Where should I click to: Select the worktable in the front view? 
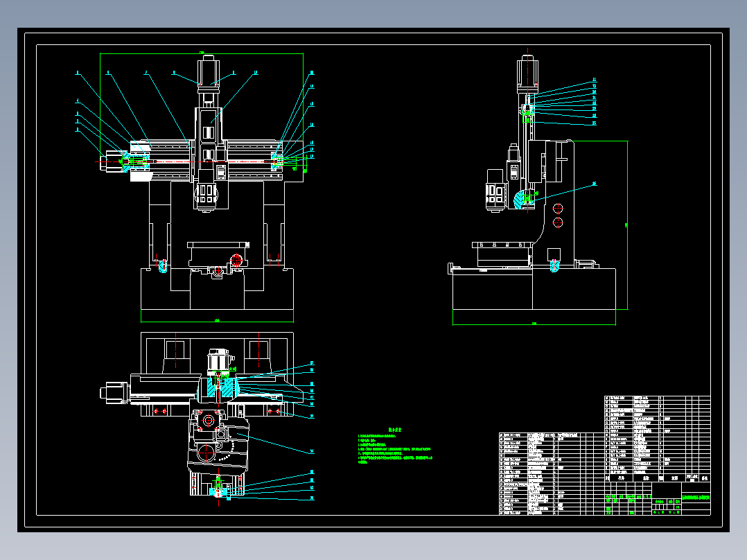coord(219,254)
